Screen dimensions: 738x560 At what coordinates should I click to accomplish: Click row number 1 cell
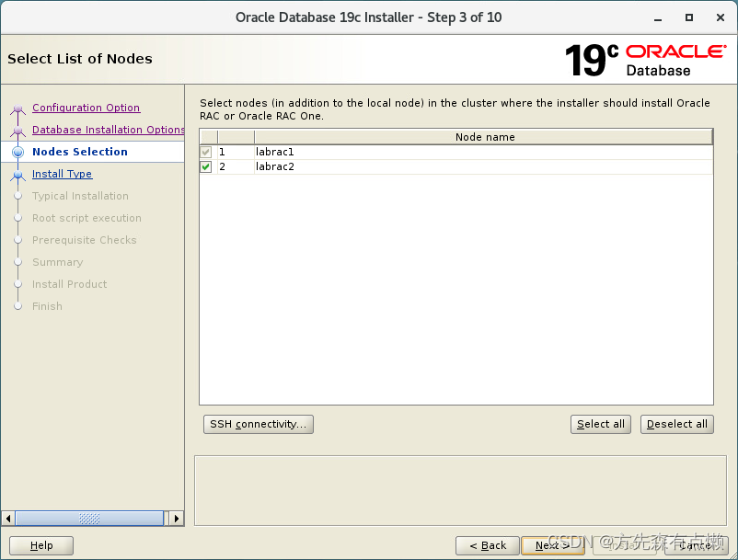236,152
